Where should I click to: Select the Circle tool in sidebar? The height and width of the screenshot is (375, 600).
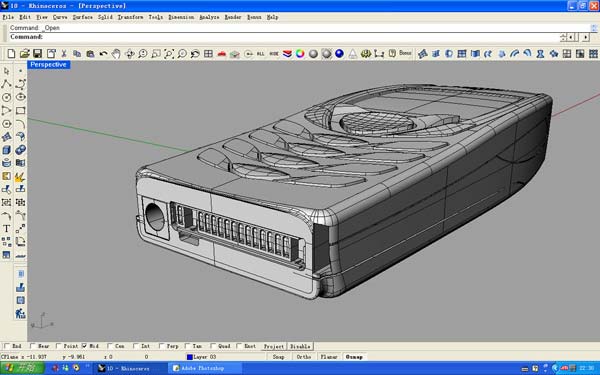point(7,97)
